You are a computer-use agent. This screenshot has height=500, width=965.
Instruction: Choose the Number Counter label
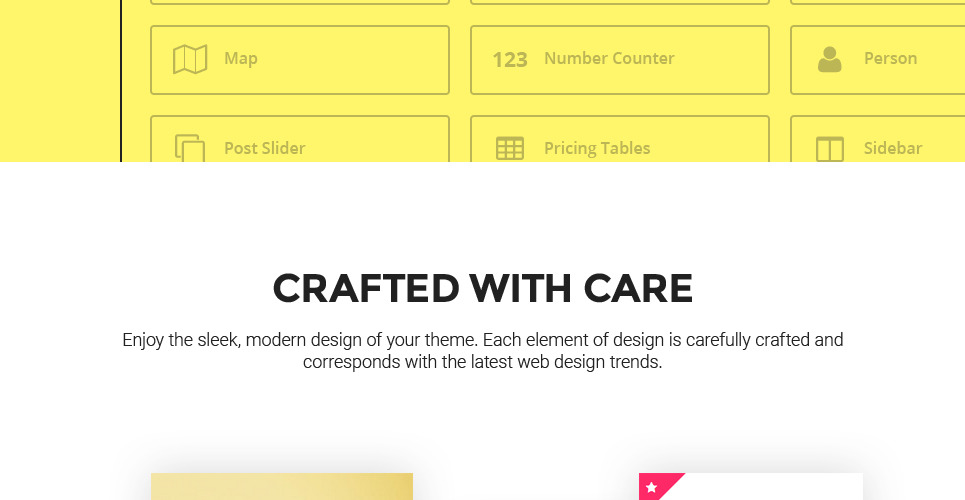609,58
